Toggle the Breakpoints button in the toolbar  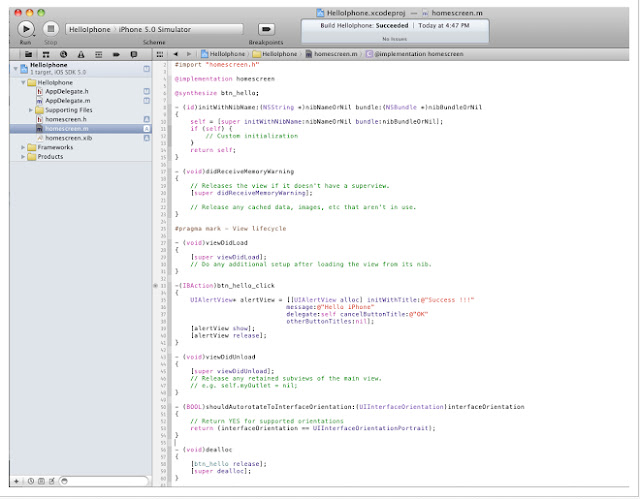pyautogui.click(x=266, y=29)
